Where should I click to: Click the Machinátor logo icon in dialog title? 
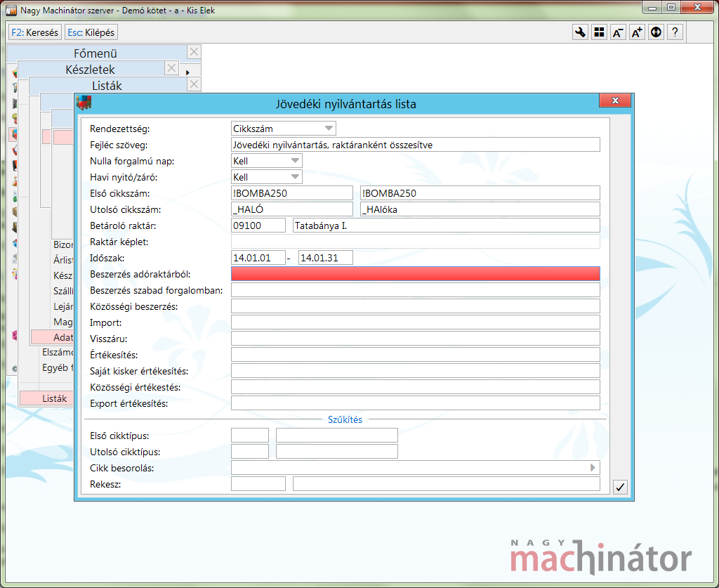pos(84,103)
